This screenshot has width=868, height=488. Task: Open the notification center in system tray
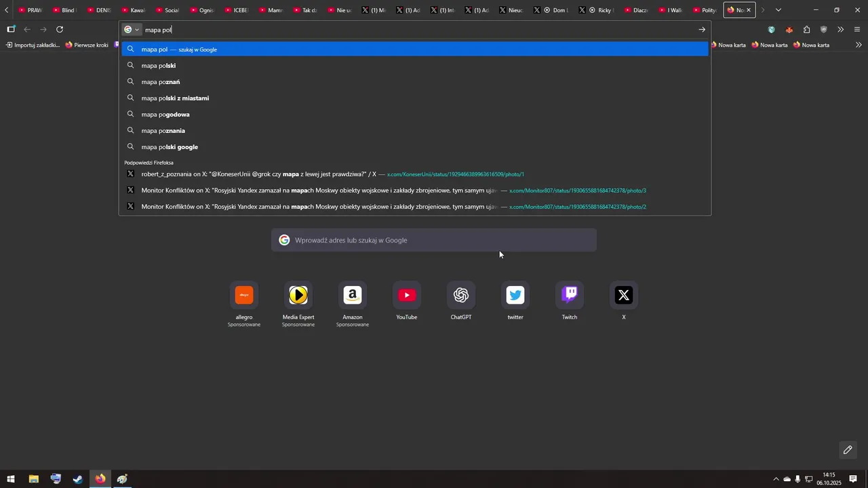[x=853, y=479]
